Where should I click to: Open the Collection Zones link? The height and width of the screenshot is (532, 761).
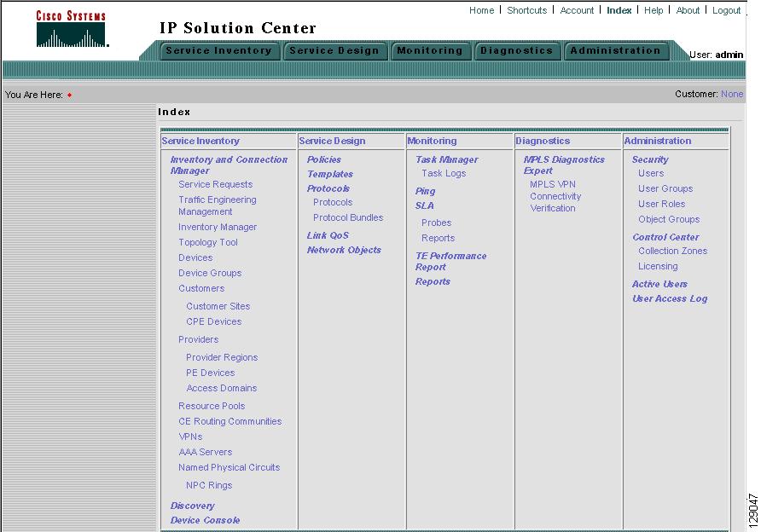coord(672,251)
